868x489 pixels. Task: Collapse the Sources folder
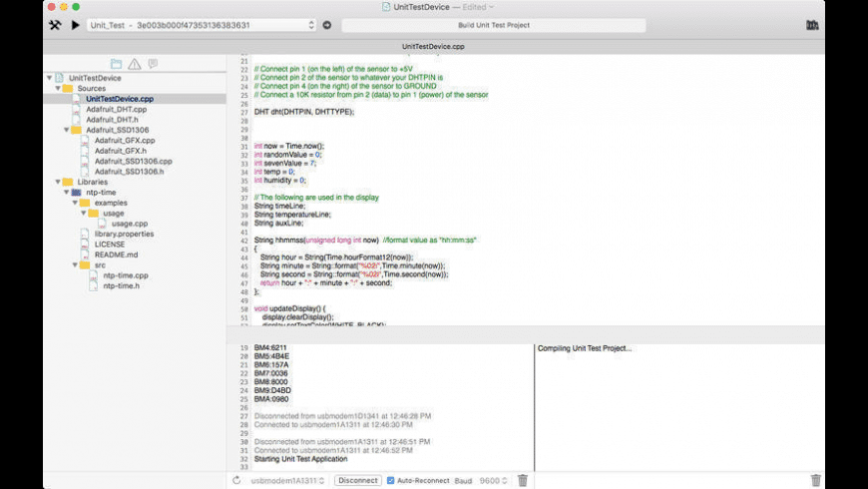click(58, 88)
